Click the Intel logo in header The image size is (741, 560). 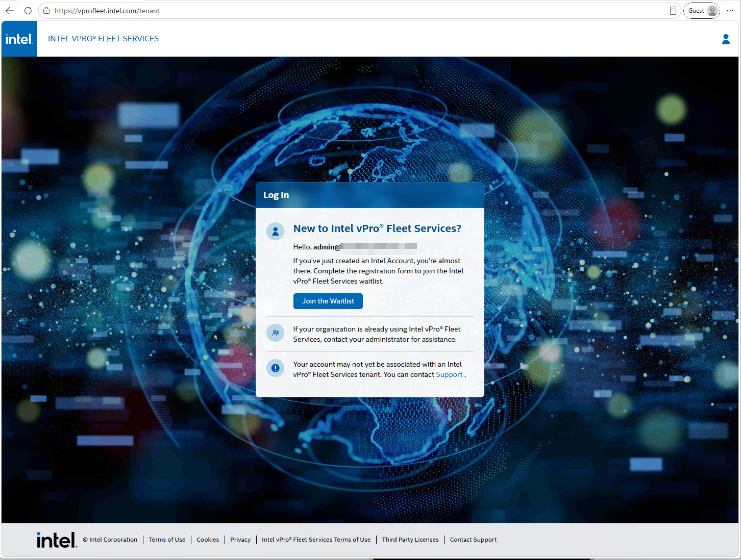point(19,39)
